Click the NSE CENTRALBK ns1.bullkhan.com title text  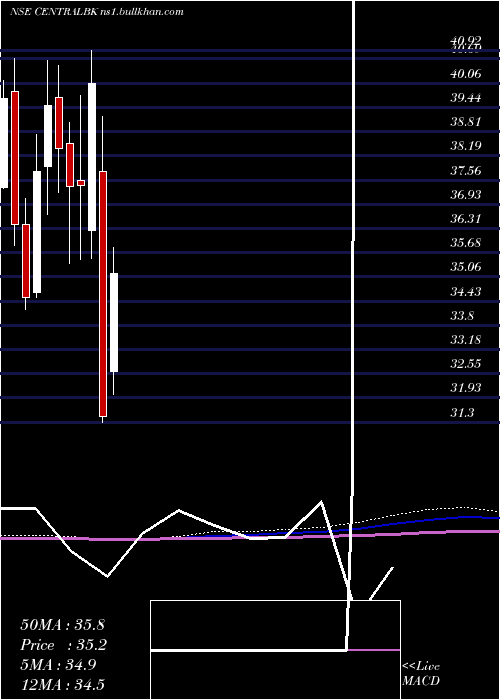[x=97, y=12]
